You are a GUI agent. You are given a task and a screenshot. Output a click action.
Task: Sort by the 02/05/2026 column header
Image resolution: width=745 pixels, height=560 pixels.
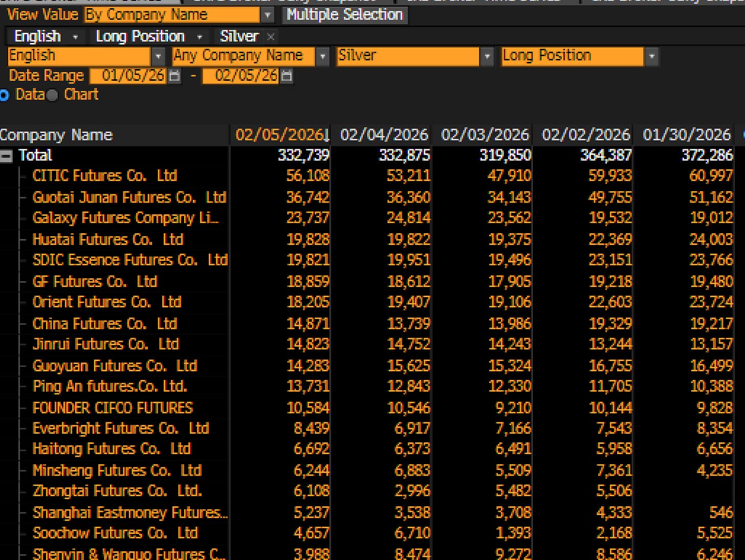280,135
